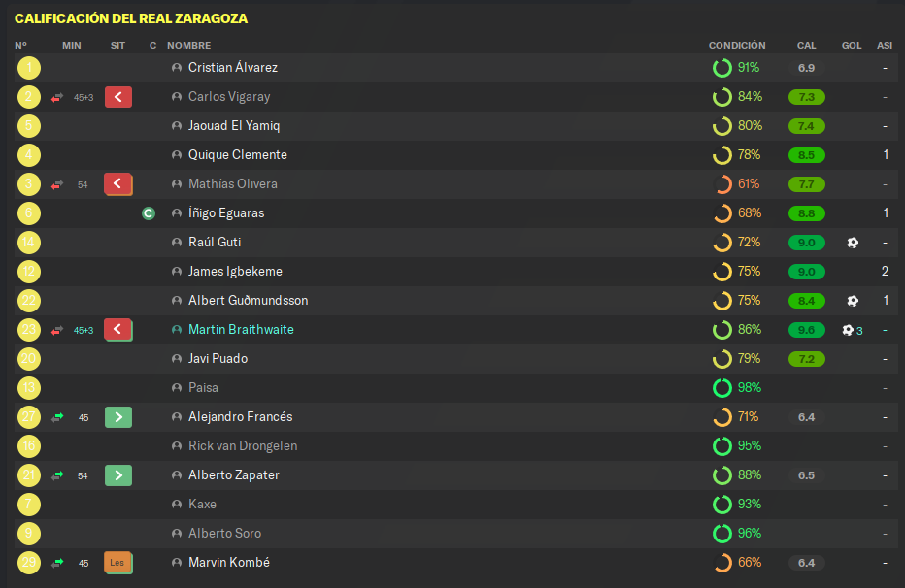905x588 pixels.
Task: Open James Igbekeme's player profile
Action: coord(235,272)
